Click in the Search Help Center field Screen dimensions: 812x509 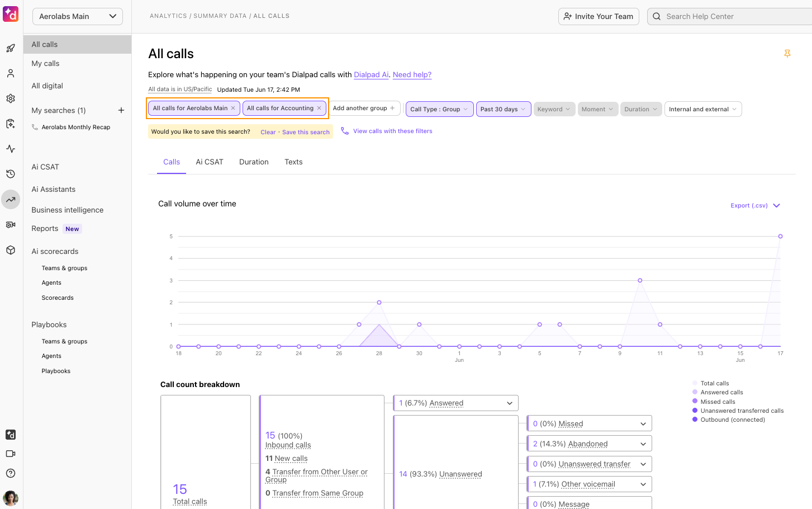pos(730,17)
